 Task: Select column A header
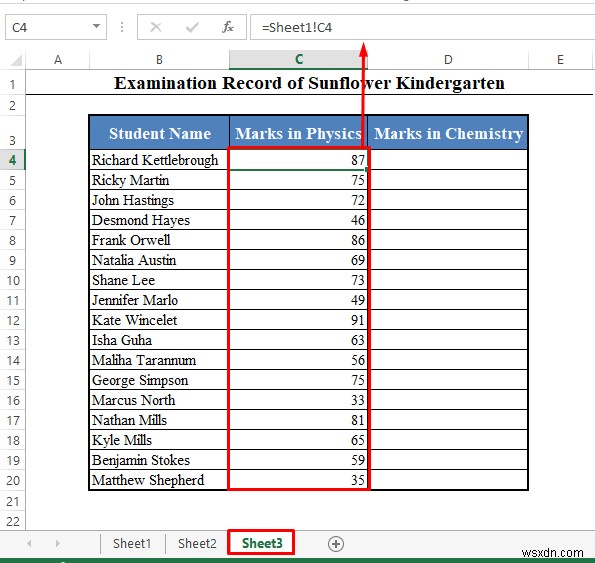[58, 60]
